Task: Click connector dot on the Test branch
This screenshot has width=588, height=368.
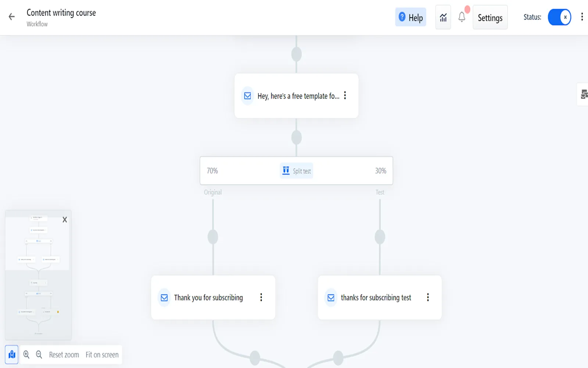Action: pos(380,237)
